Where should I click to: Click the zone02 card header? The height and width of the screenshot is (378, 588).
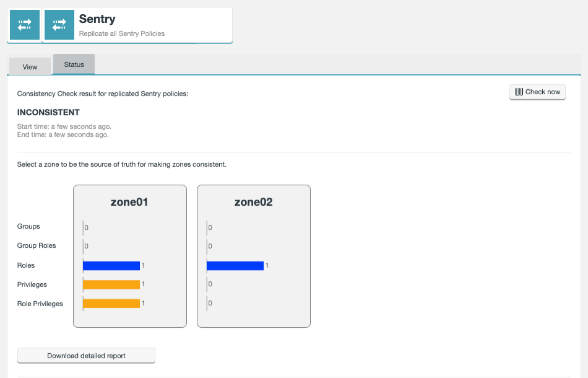pos(253,201)
